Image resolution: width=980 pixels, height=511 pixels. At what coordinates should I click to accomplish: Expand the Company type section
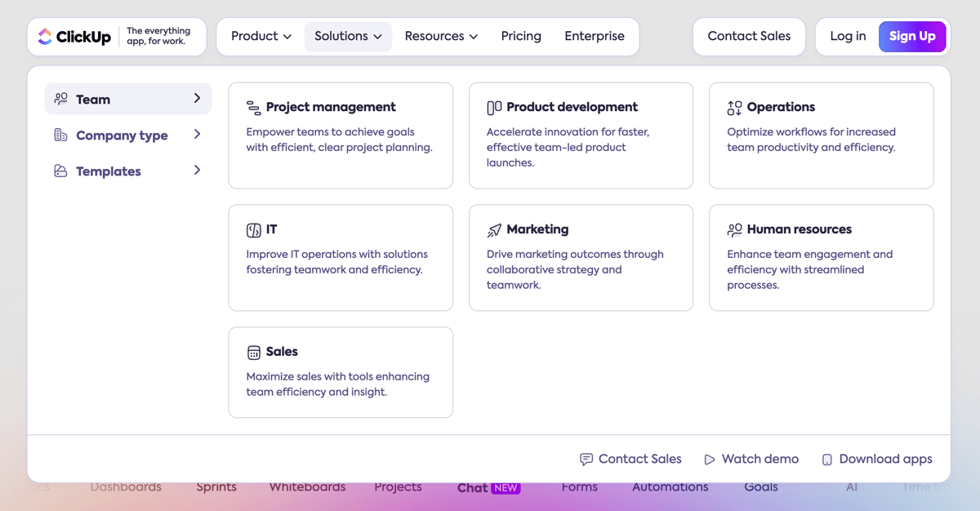(x=122, y=135)
